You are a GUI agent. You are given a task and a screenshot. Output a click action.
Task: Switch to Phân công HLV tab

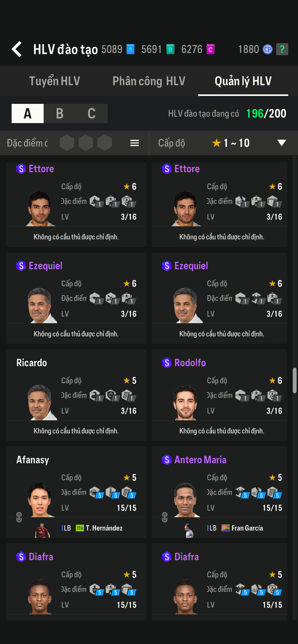[149, 81]
